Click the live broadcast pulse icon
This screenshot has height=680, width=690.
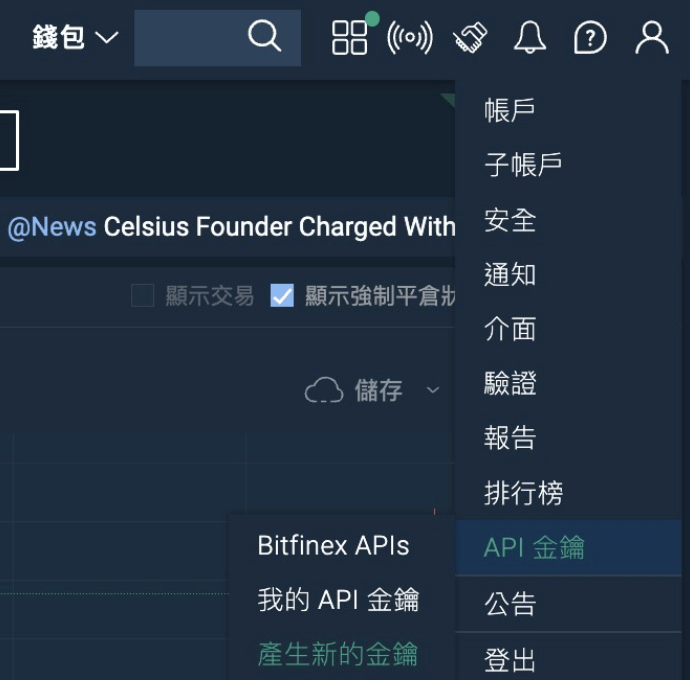pyautogui.click(x=410, y=38)
